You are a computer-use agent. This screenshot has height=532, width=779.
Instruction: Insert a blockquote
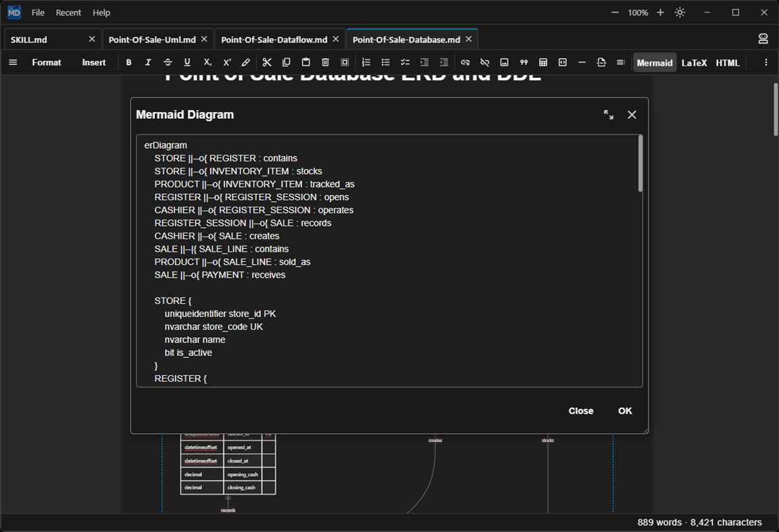[x=523, y=63]
